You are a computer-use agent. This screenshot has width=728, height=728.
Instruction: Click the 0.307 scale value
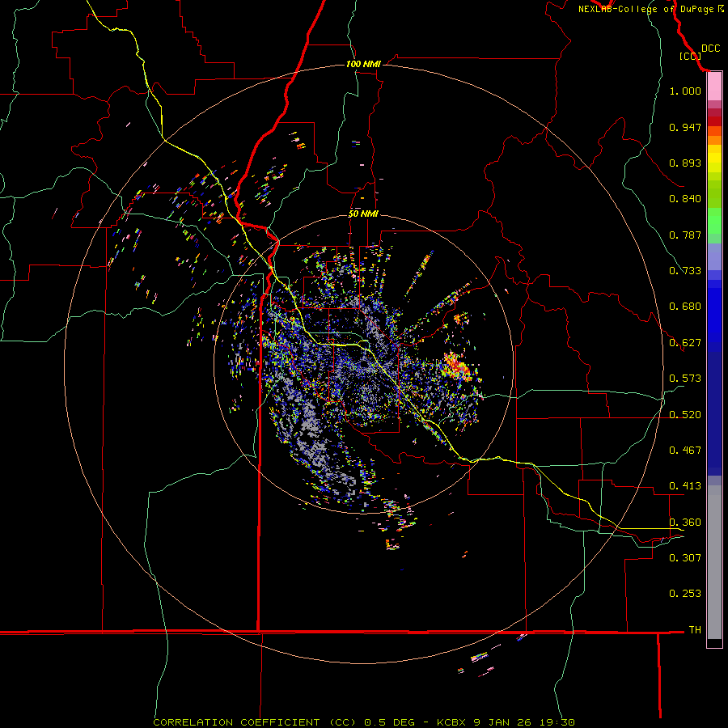pyautogui.click(x=685, y=558)
